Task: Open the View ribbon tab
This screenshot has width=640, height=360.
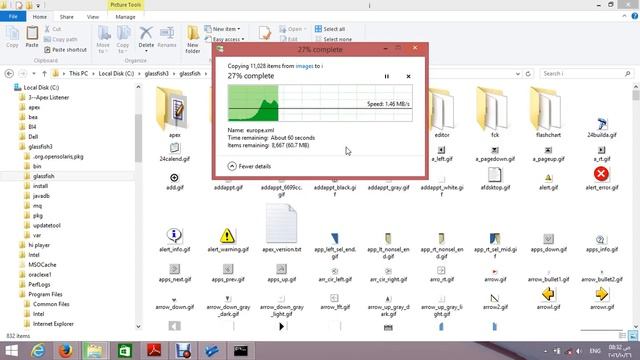Action: point(93,17)
